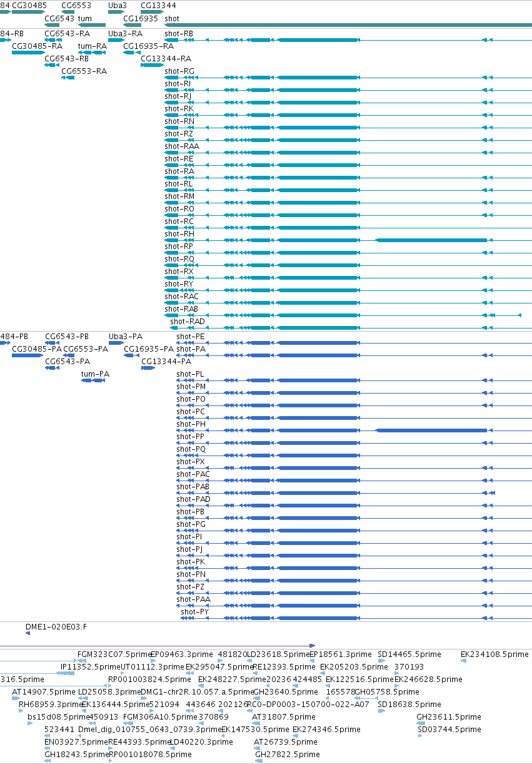Select the shot-PAB protein label
The width and height of the screenshot is (532, 764).
pyautogui.click(x=193, y=487)
